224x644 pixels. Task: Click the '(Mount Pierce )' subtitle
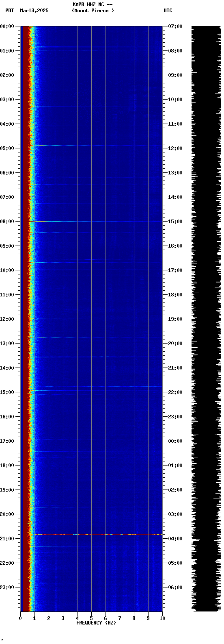[x=93, y=11]
